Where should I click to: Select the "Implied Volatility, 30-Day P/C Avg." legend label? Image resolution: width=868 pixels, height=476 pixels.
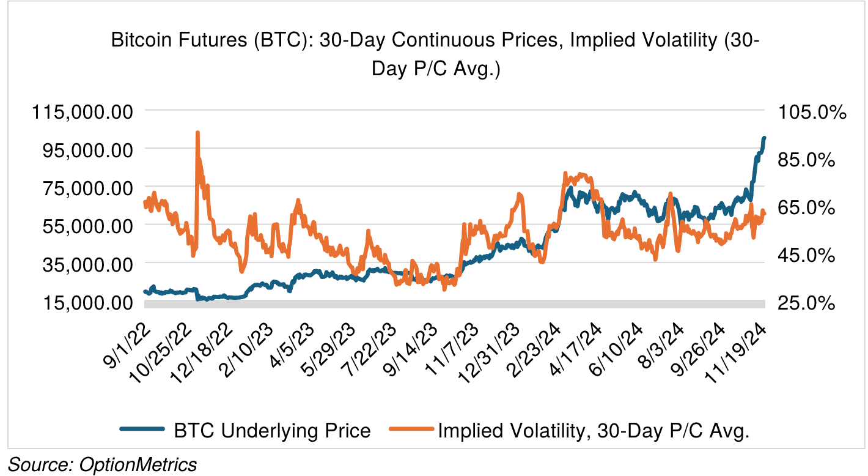tap(594, 430)
